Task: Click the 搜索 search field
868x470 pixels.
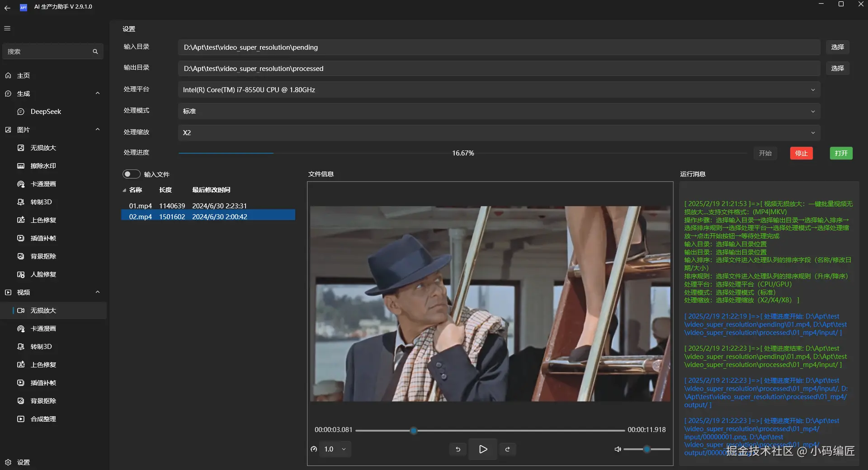Action: 53,52
